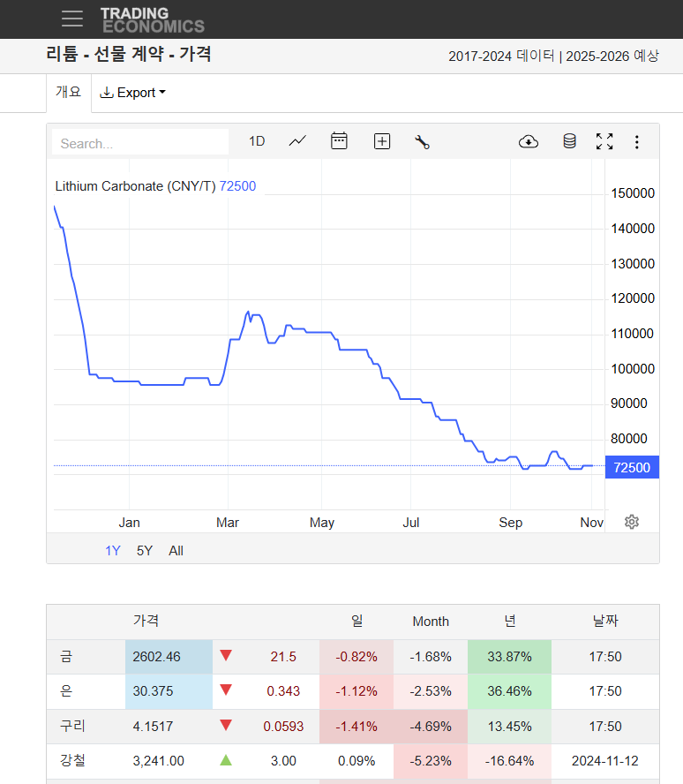Screen dimensions: 683x784
Task: Change chart type with line icon
Action: pyautogui.click(x=297, y=141)
